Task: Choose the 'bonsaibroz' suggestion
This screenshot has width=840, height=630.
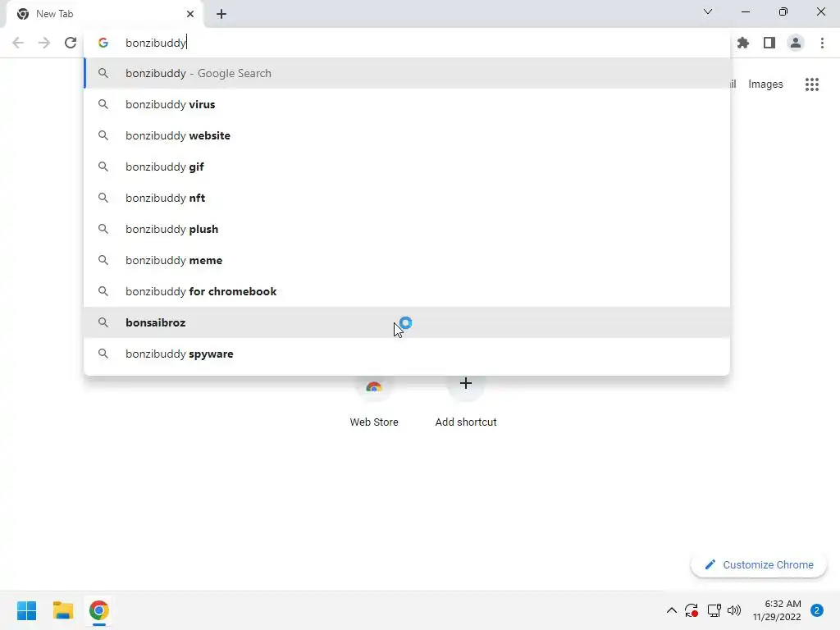Action: pos(407,322)
